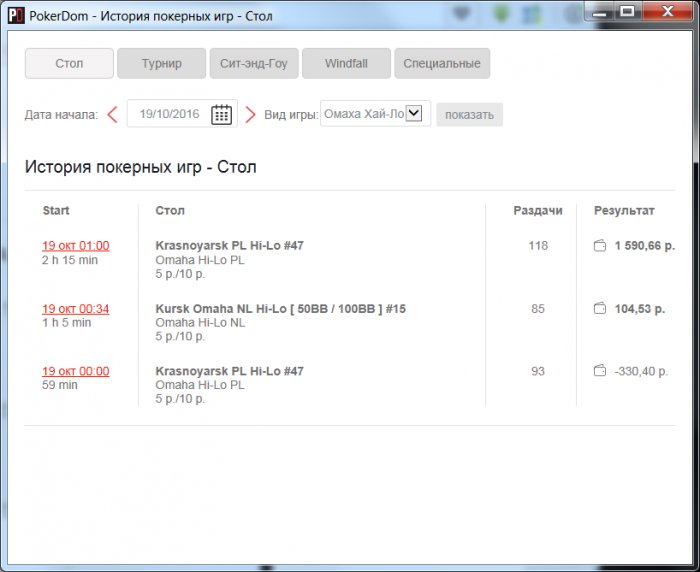Image resolution: width=700 pixels, height=572 pixels.
Task: Switch to the Турнир tab
Action: point(162,63)
